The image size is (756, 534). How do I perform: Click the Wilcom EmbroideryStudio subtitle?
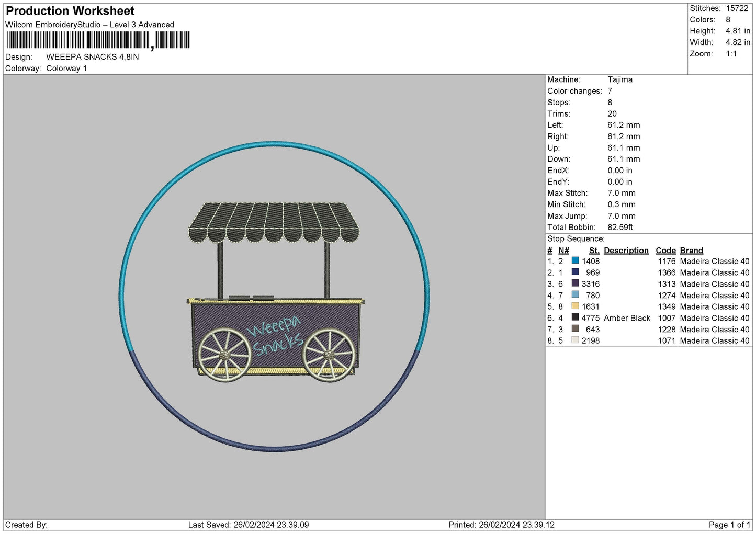(89, 25)
